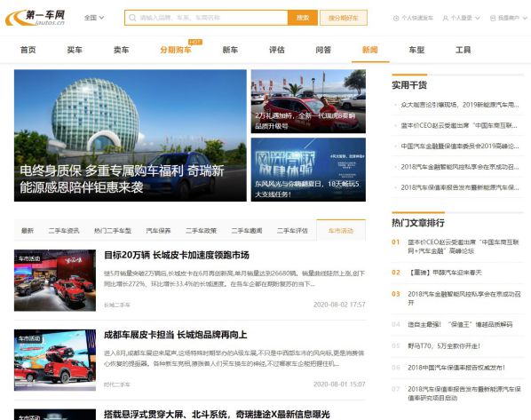The width and height of the screenshot is (531, 420).
Task: Open 工具 navigation item
Action: [464, 50]
